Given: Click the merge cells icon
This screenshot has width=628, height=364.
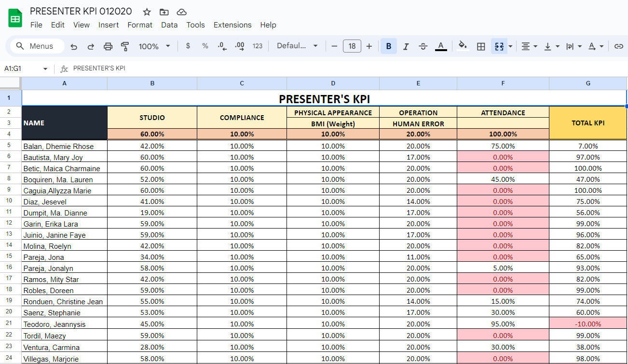Looking at the screenshot, I should click(499, 46).
